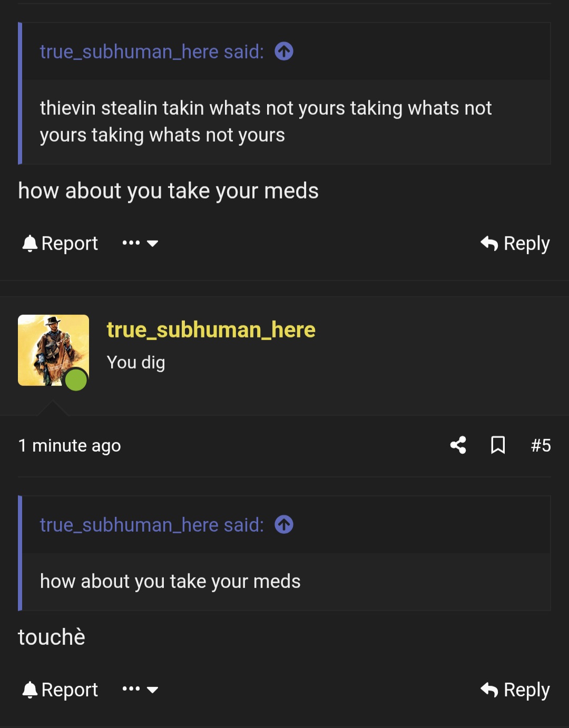569x728 pixels.
Task: Click the bookmark icon on post #5
Action: pyautogui.click(x=498, y=445)
